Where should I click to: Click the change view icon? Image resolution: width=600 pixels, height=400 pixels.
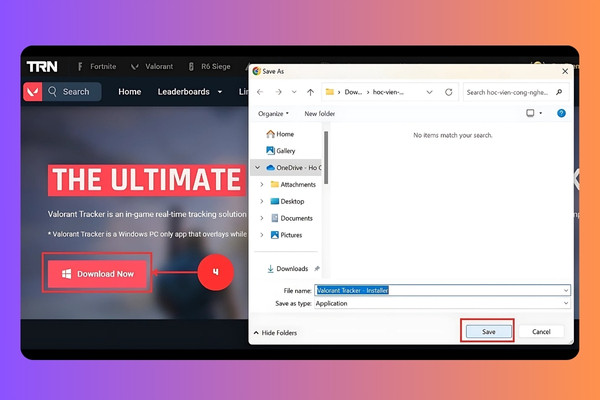point(530,113)
